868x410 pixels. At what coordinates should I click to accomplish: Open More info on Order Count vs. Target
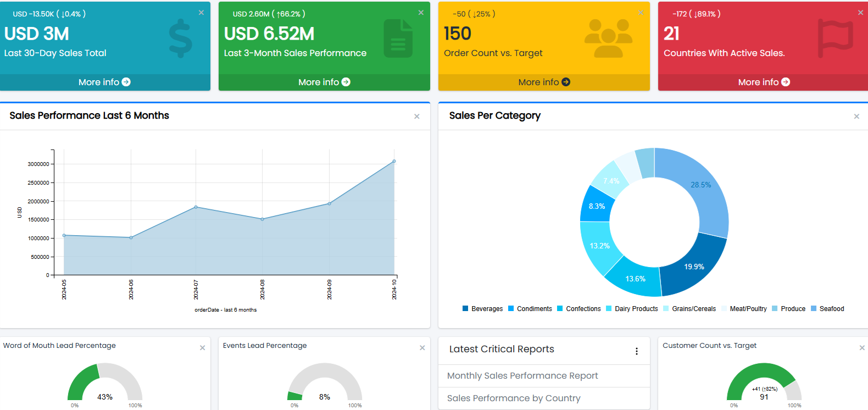(544, 82)
